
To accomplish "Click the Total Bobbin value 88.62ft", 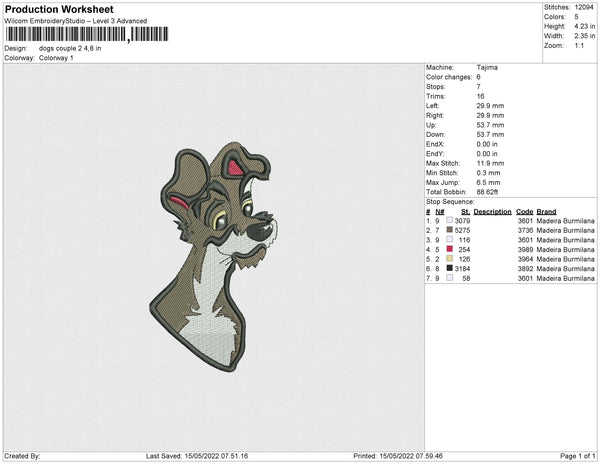I will [x=487, y=192].
